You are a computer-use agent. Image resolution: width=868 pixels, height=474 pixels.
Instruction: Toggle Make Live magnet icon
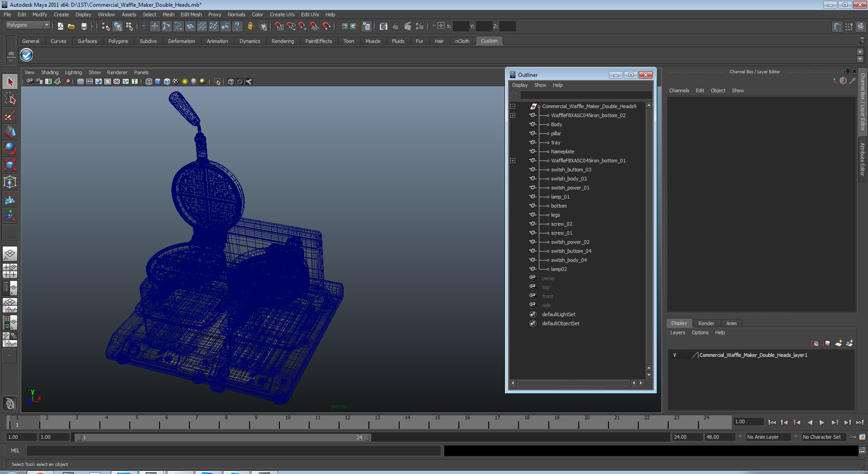[326, 26]
